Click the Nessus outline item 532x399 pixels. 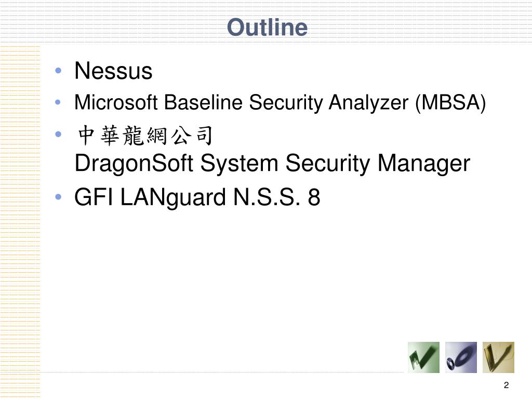point(113,71)
